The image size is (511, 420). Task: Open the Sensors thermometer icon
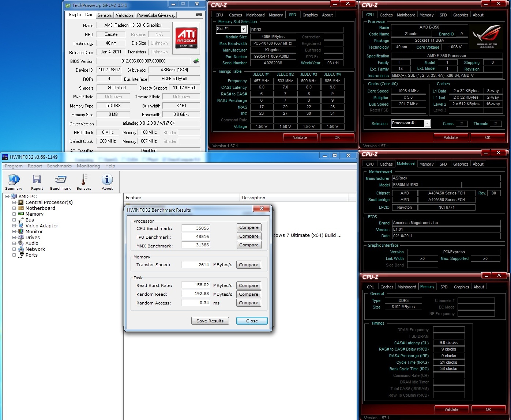coord(84,182)
